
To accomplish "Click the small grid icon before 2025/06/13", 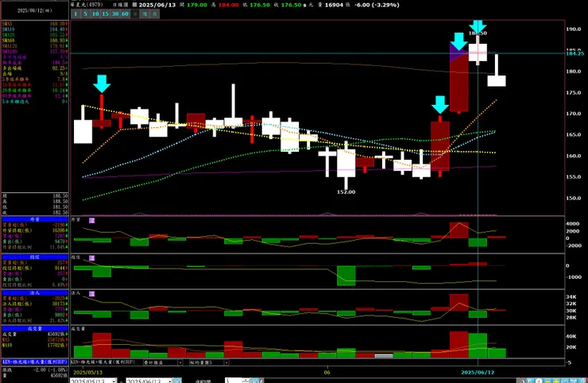I will coord(134,5).
